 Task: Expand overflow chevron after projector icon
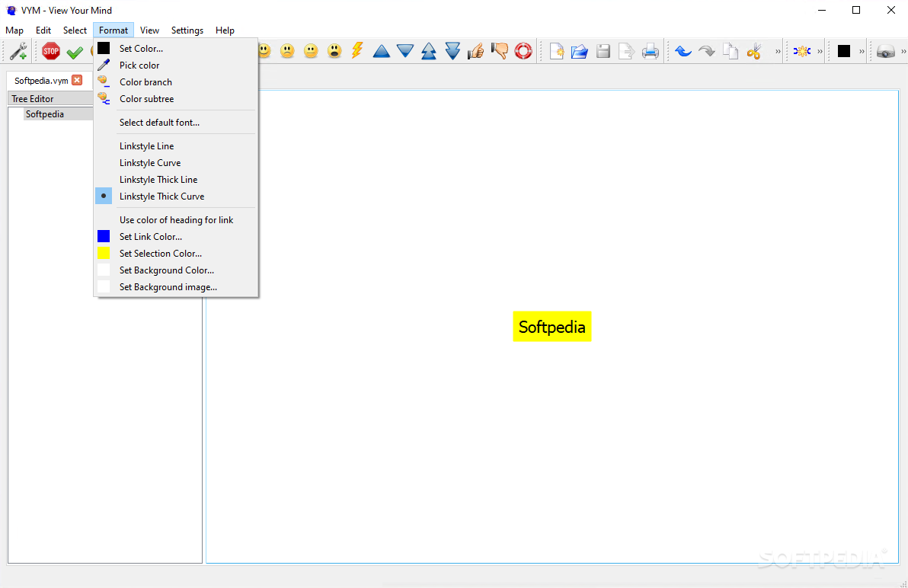(903, 52)
